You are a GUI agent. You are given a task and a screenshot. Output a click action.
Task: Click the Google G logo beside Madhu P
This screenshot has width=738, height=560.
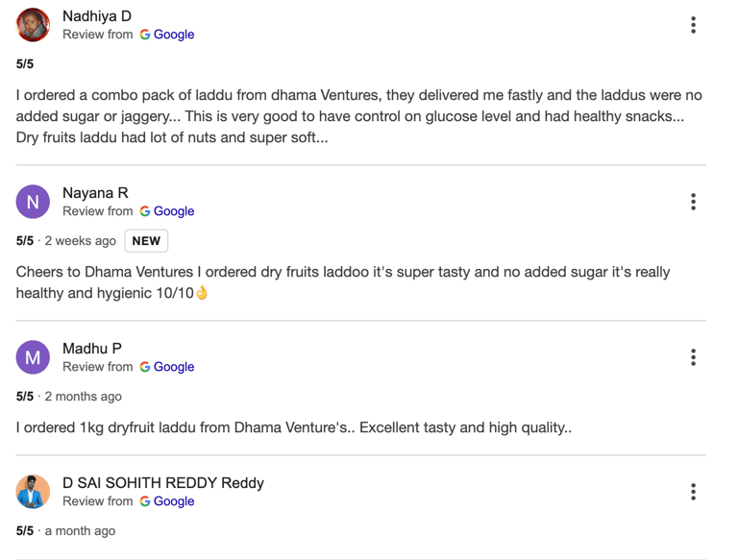tap(145, 367)
